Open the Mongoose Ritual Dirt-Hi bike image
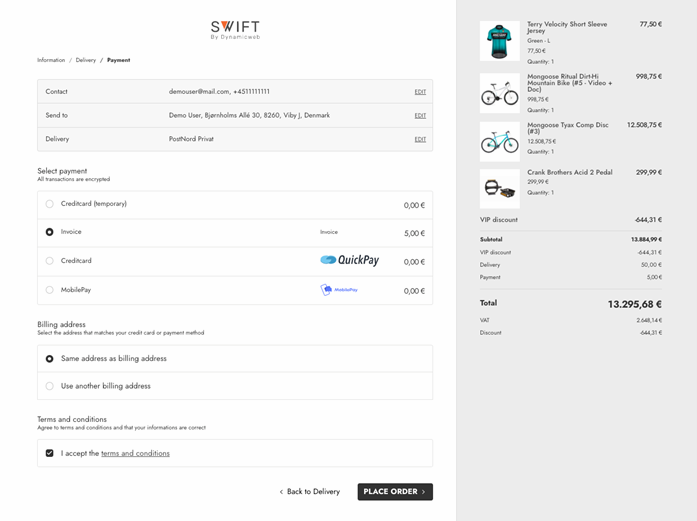 (x=499, y=92)
